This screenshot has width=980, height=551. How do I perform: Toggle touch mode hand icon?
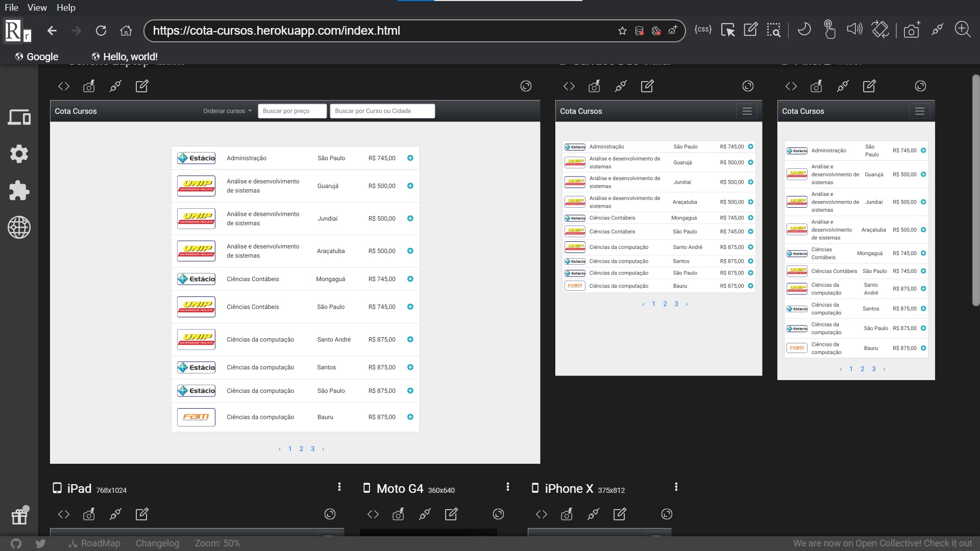829,30
